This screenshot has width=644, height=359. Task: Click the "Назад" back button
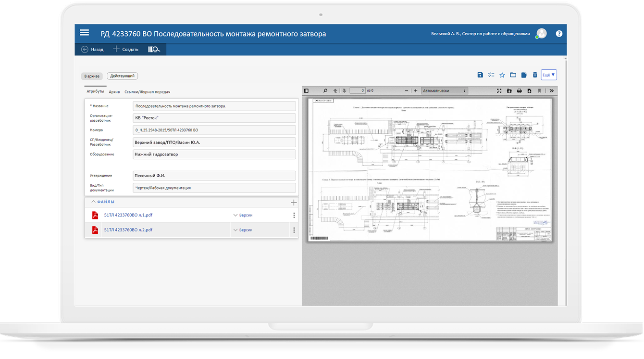click(92, 49)
